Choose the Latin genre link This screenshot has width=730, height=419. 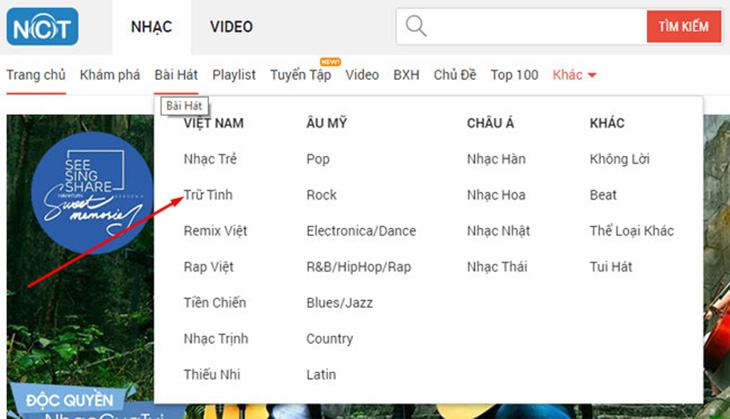pyautogui.click(x=321, y=374)
